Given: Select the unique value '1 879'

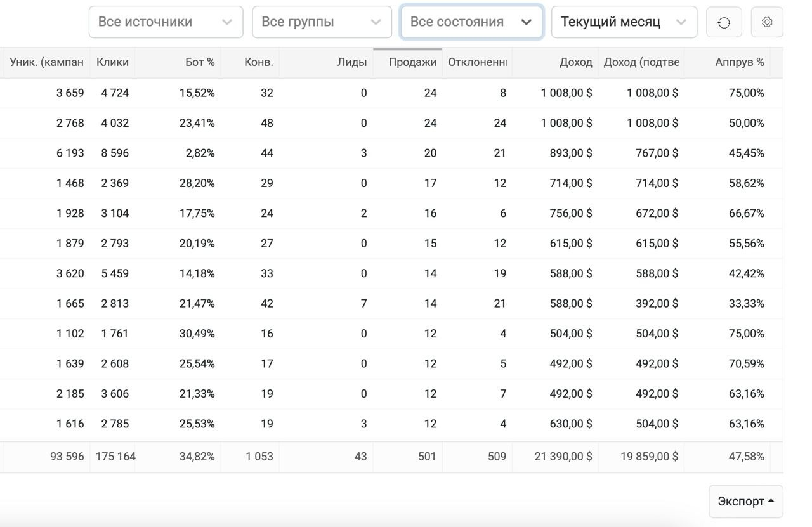Looking at the screenshot, I should coord(70,244).
